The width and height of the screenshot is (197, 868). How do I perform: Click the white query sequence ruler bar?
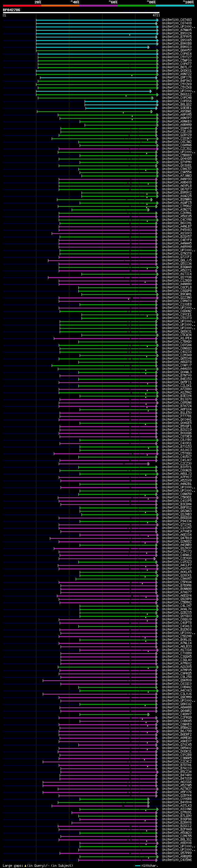pyautogui.click(x=81, y=13)
